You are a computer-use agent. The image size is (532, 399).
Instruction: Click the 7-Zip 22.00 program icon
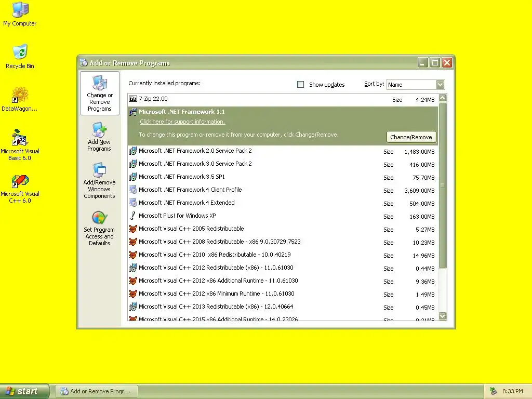point(133,99)
